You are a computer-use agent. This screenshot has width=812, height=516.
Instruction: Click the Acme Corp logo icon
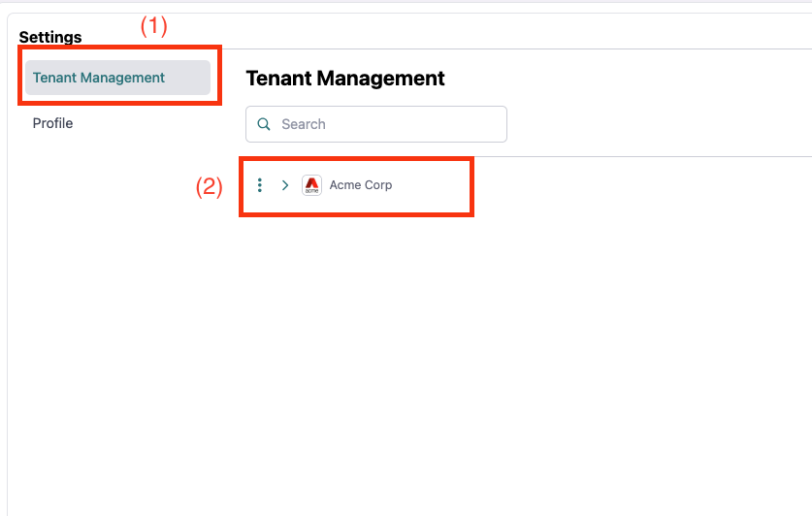tap(311, 185)
